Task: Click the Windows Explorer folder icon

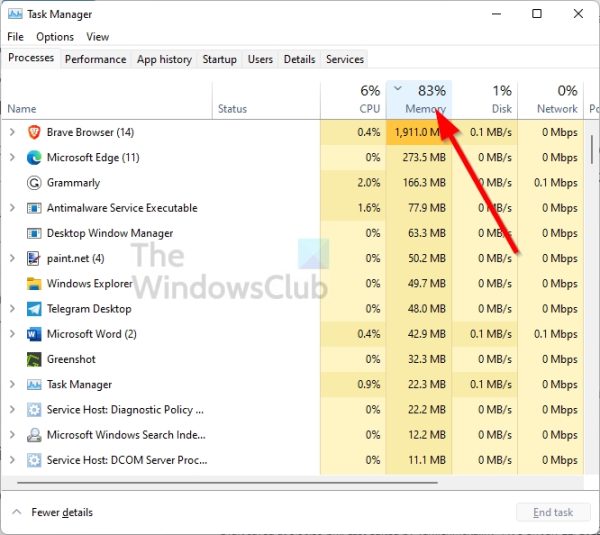Action: click(34, 284)
